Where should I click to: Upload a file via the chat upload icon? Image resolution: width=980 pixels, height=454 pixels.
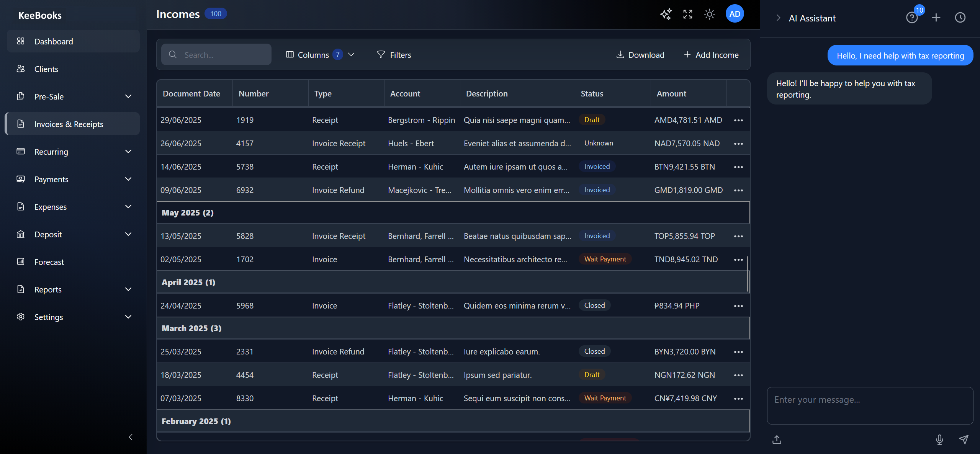[777, 439]
